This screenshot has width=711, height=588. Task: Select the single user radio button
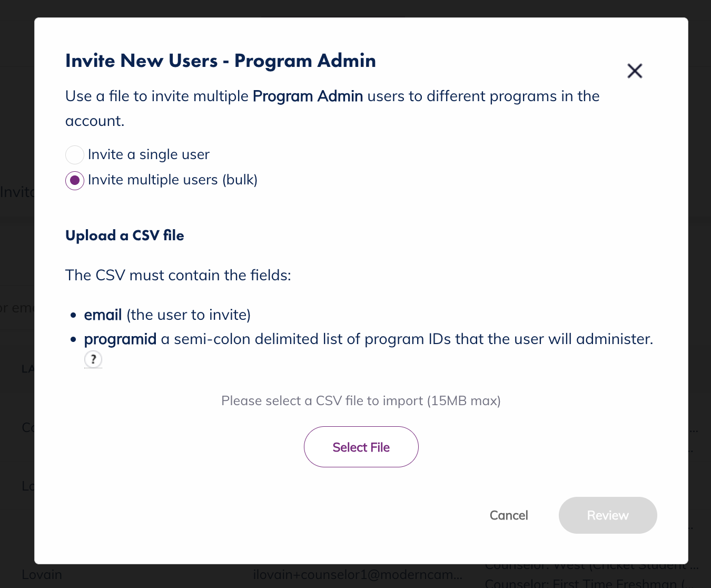75,155
